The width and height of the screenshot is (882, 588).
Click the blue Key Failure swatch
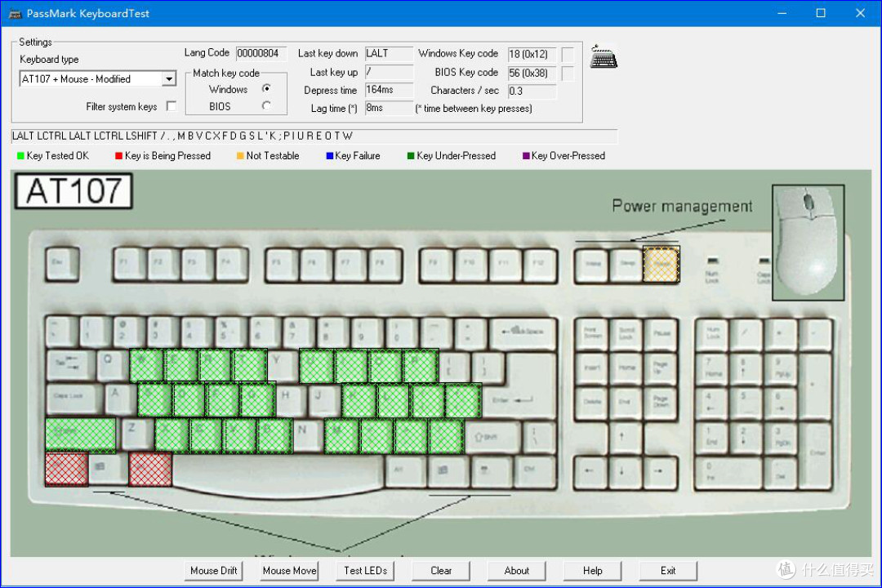coord(330,156)
